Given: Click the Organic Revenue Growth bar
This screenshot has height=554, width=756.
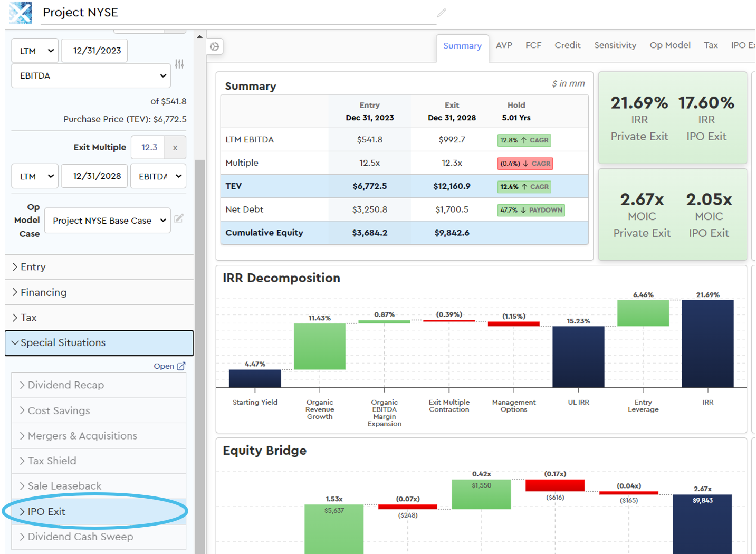Looking at the screenshot, I should click(x=320, y=346).
